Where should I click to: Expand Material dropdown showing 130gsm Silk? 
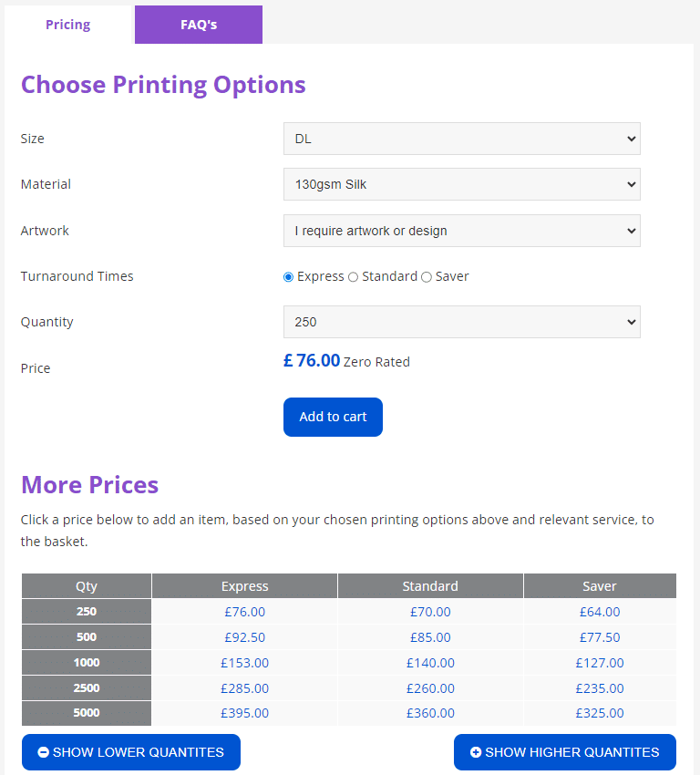pyautogui.click(x=461, y=184)
